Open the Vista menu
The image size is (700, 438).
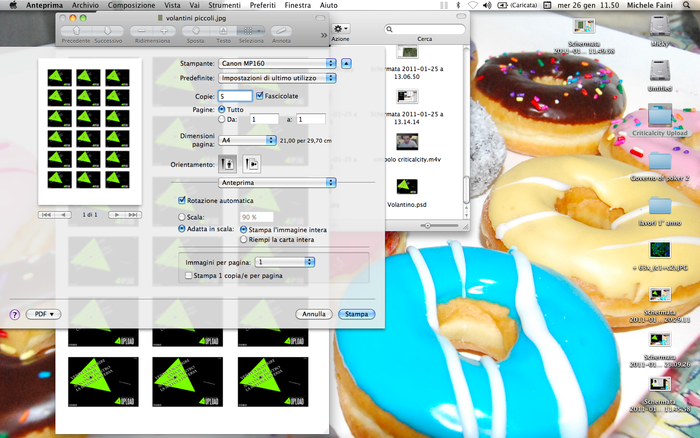172,5
